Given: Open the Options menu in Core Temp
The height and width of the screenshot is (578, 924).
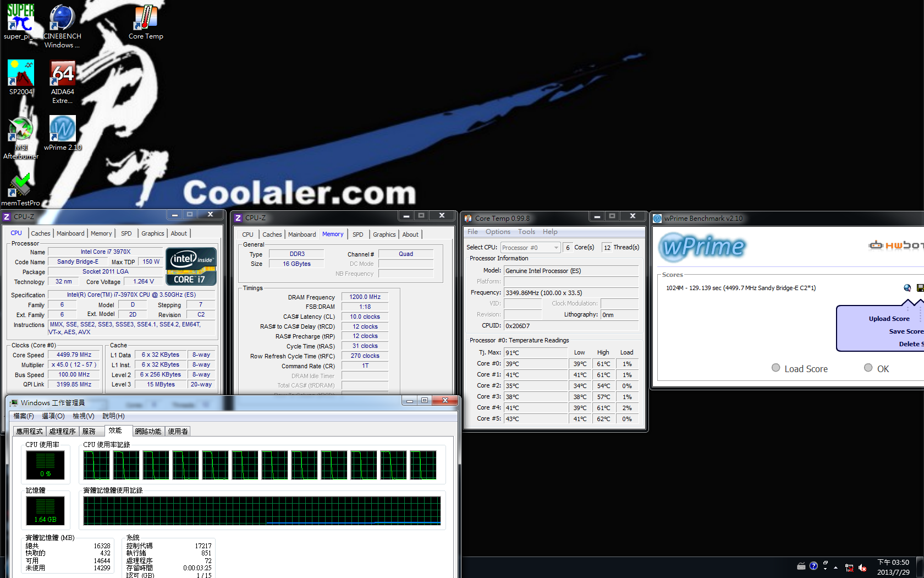Looking at the screenshot, I should (x=498, y=232).
